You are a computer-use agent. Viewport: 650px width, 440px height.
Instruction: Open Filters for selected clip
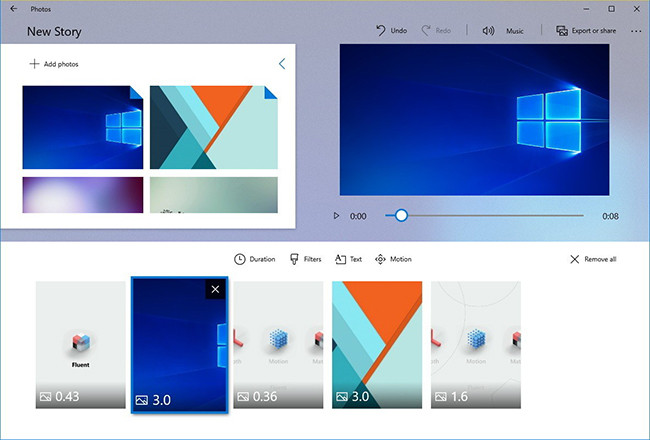click(x=305, y=259)
